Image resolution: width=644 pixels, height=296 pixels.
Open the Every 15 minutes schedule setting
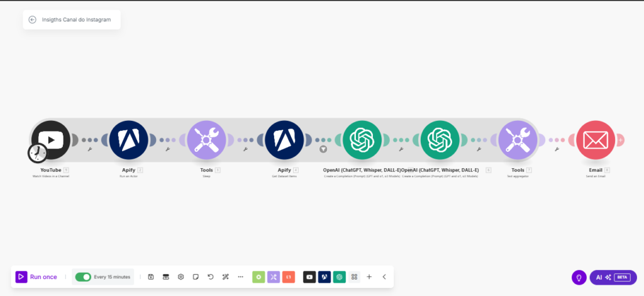click(x=112, y=276)
